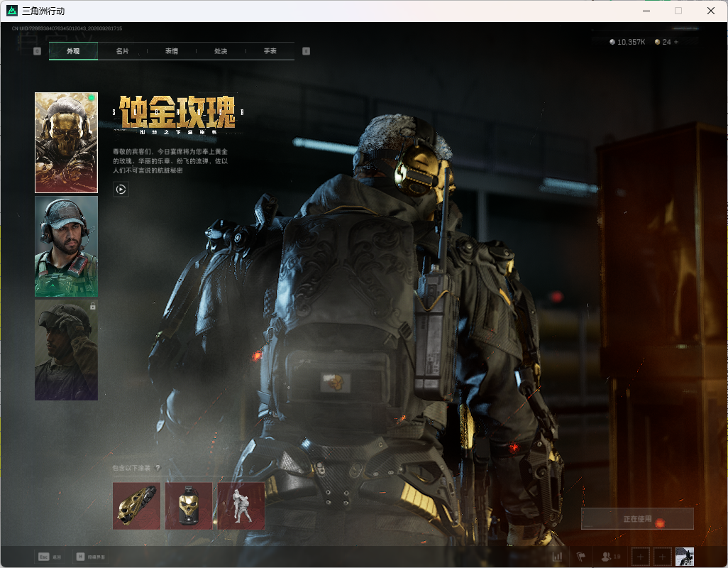This screenshot has height=568, width=728.
Task: Play the 蚀金玫瑰 skin preview video
Action: pos(121,189)
